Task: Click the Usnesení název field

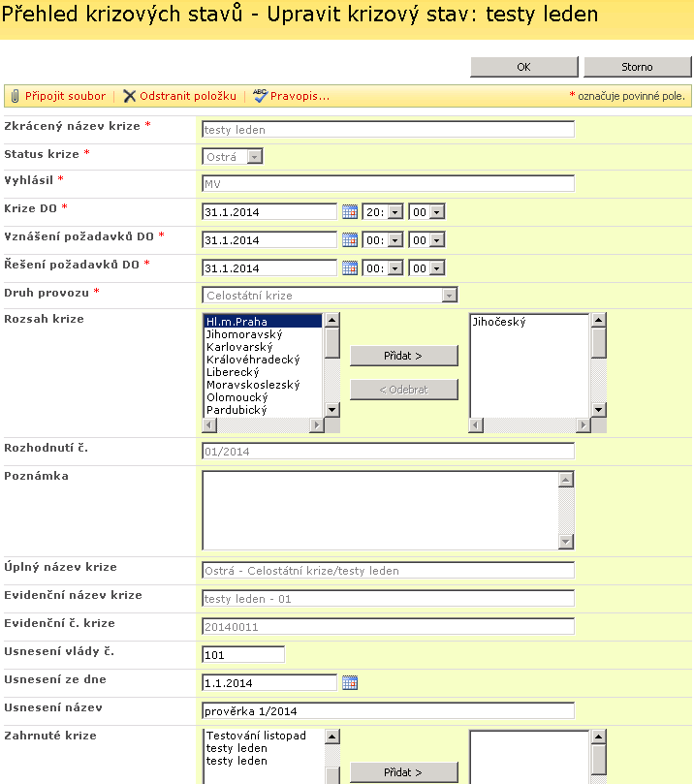Action: click(x=389, y=710)
